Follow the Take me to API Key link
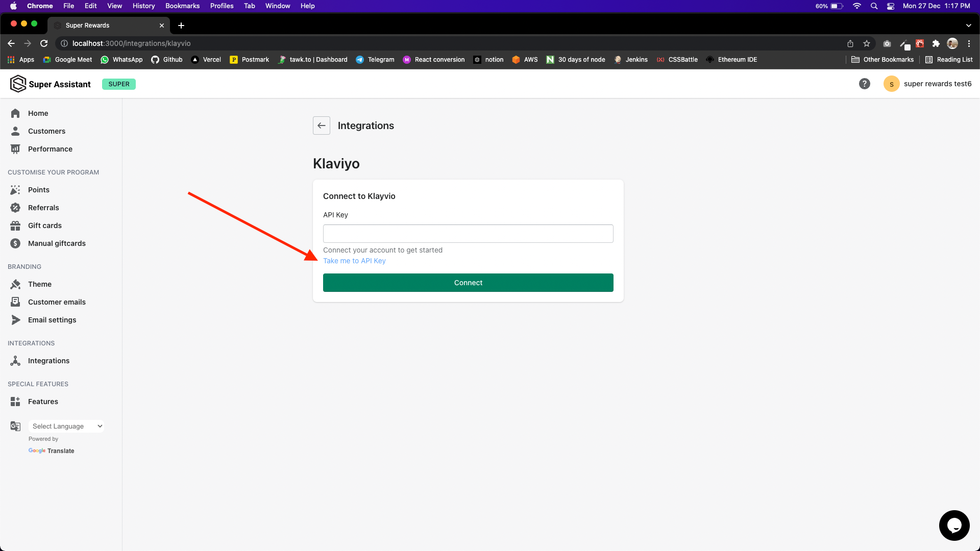Image resolution: width=980 pixels, height=551 pixels. tap(354, 261)
